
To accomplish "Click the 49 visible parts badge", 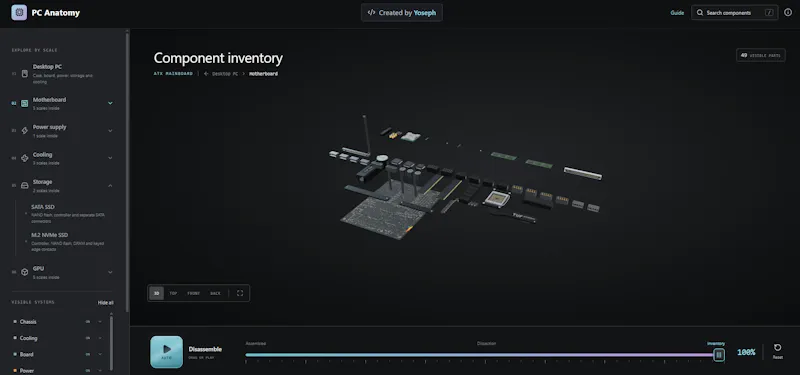I will point(761,55).
